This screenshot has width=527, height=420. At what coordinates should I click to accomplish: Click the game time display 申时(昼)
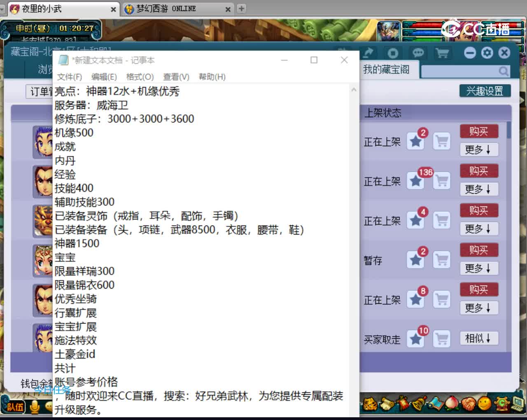pos(32,28)
